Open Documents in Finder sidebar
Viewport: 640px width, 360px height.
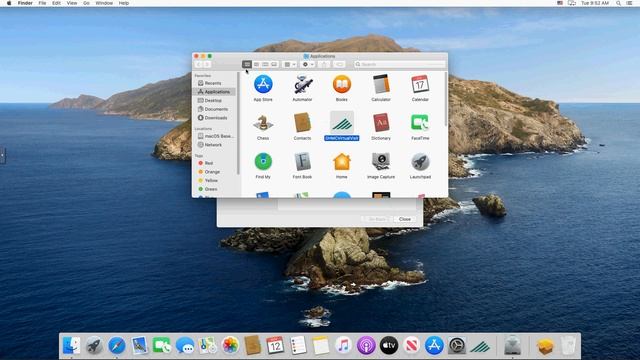214,109
